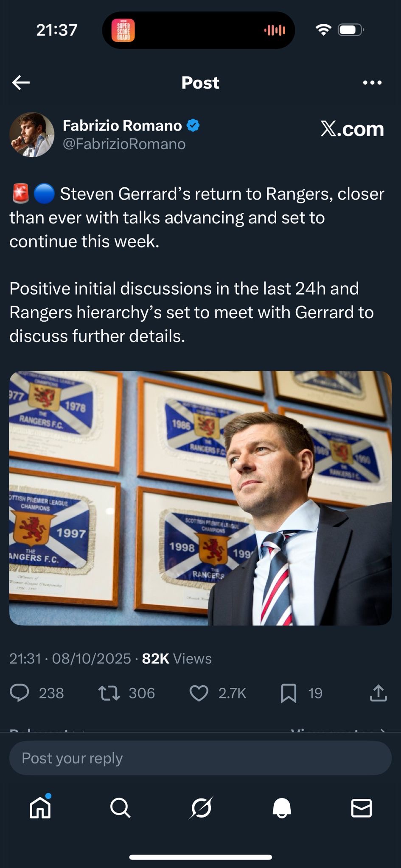Open the Messages envelope tab
The width and height of the screenshot is (401, 868).
[362, 808]
